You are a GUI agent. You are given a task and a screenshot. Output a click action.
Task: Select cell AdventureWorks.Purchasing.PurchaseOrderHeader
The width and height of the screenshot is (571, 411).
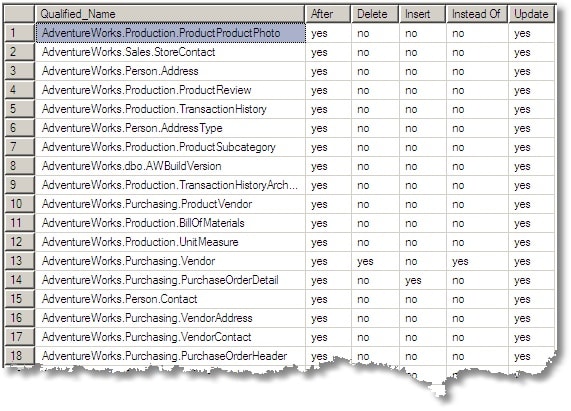(170, 355)
